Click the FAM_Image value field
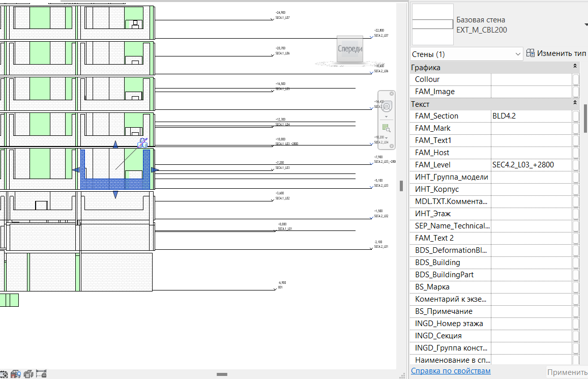 coord(532,92)
